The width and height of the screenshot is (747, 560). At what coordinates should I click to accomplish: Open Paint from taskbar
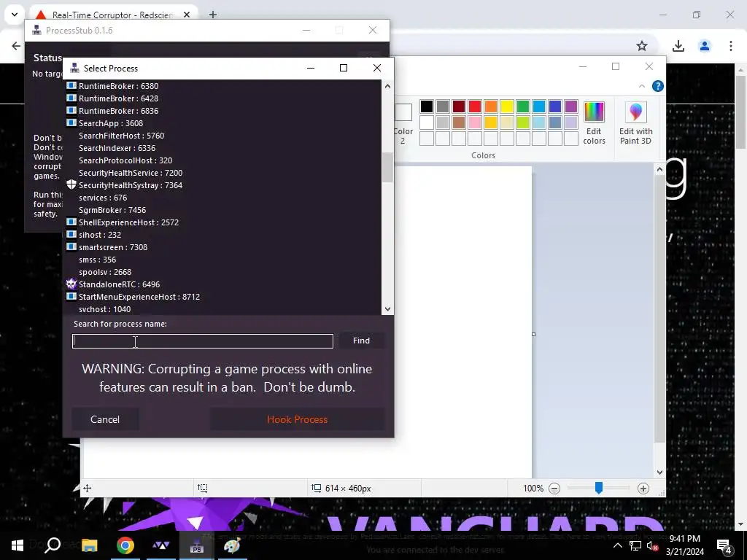pyautogui.click(x=233, y=545)
